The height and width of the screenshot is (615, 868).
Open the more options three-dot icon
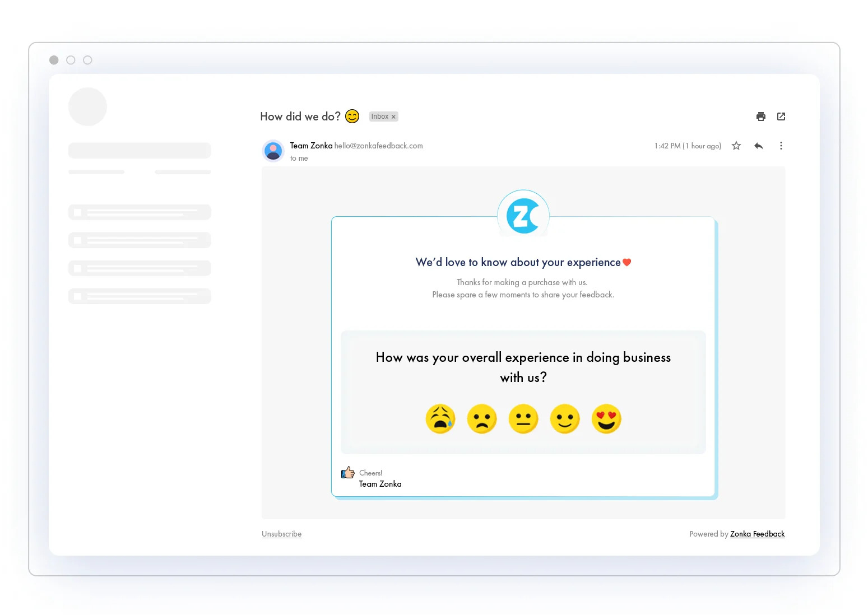pos(781,146)
